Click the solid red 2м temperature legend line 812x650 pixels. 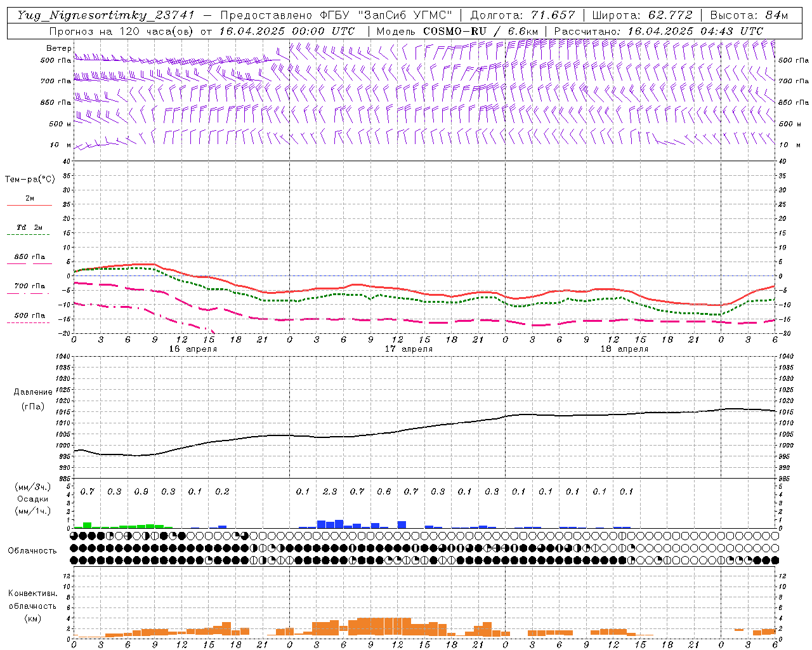(x=29, y=205)
